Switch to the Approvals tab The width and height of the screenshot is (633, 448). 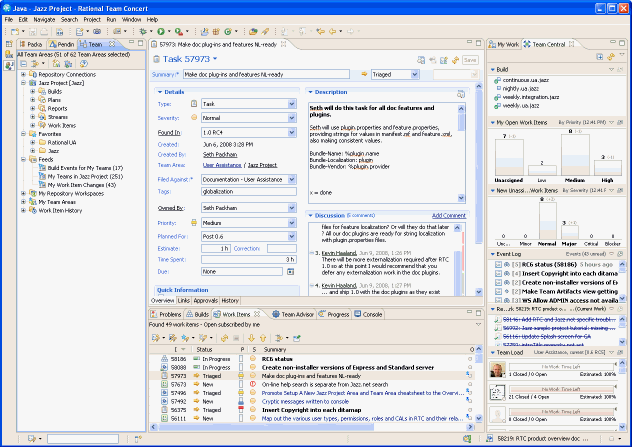pyautogui.click(x=205, y=301)
